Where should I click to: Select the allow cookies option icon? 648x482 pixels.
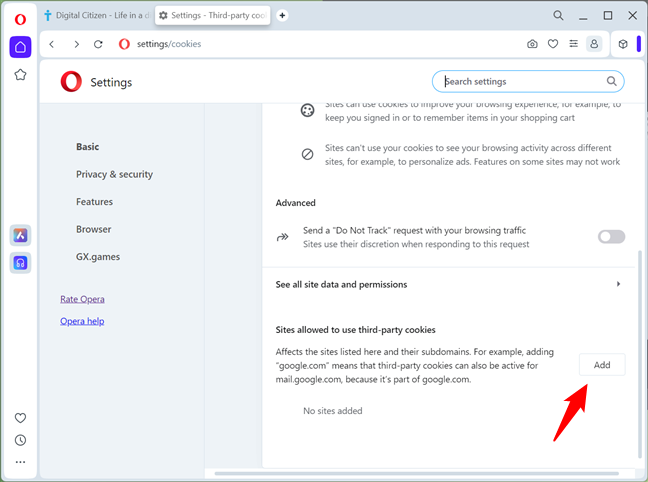coord(307,110)
